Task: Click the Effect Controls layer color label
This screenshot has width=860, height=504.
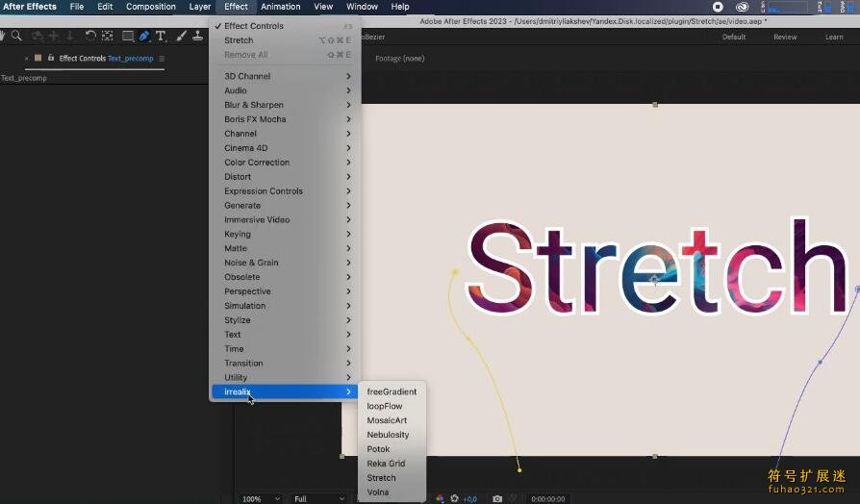Action: click(38, 58)
